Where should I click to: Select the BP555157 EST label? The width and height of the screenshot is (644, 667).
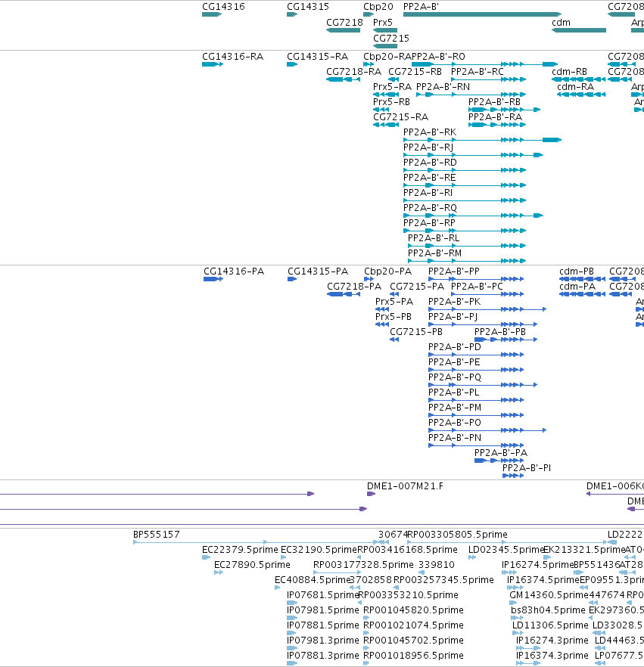point(157,535)
